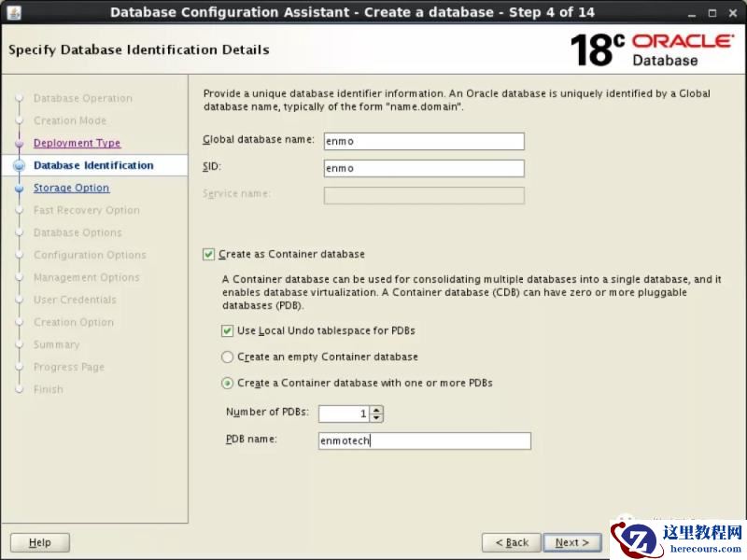Viewport: 747px width, 560px height.
Task: Click the Configuration Options step label
Action: (x=90, y=255)
